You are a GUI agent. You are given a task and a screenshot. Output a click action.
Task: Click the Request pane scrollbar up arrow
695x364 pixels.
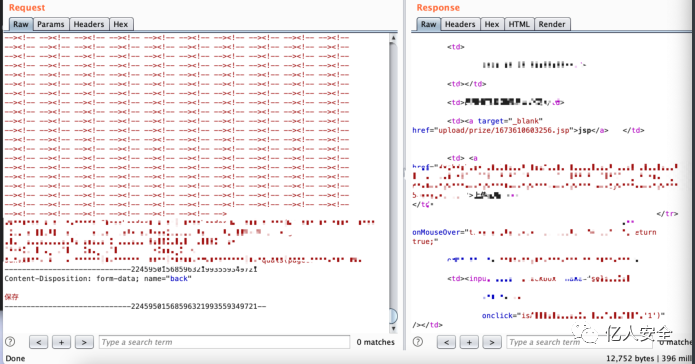[393, 38]
